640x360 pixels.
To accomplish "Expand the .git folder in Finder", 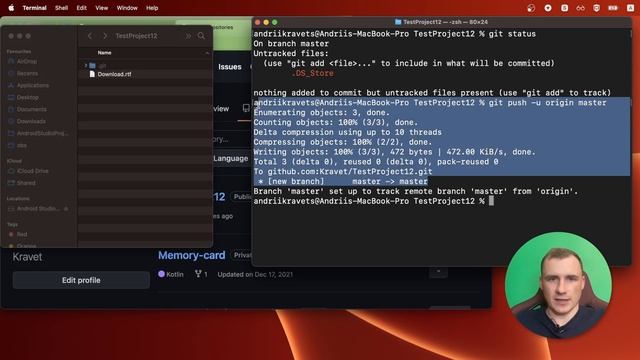I will coord(86,65).
